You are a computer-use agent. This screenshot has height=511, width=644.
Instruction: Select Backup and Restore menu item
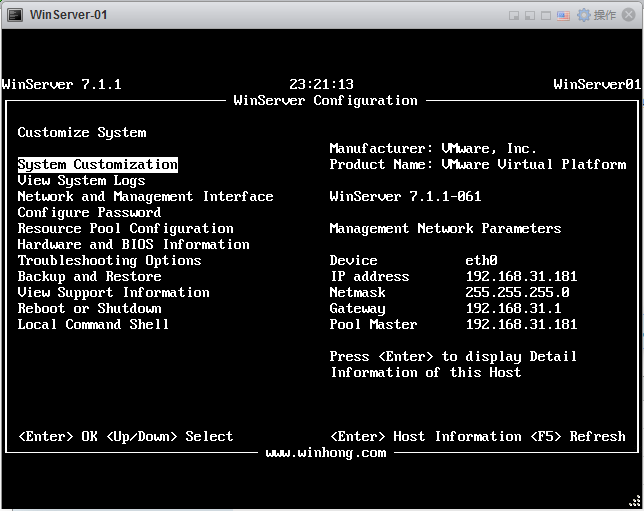(x=89, y=276)
